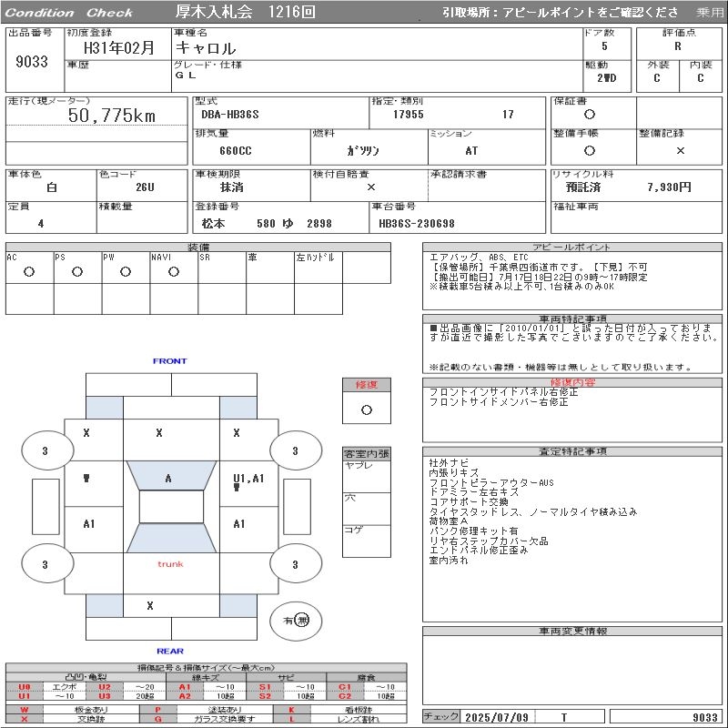Image resolution: width=728 pixels, height=728 pixels.
Task: Select the 車両変更情報 section header
Action: point(572,631)
